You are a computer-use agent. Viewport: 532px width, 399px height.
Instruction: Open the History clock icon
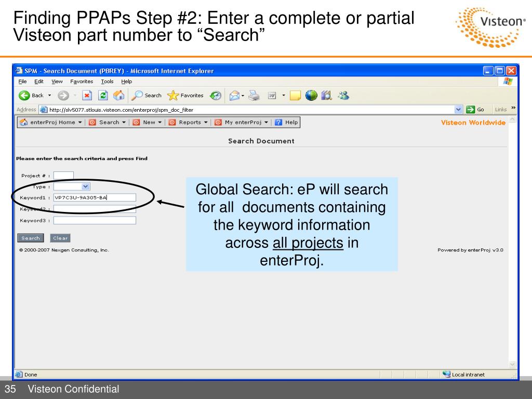click(216, 96)
